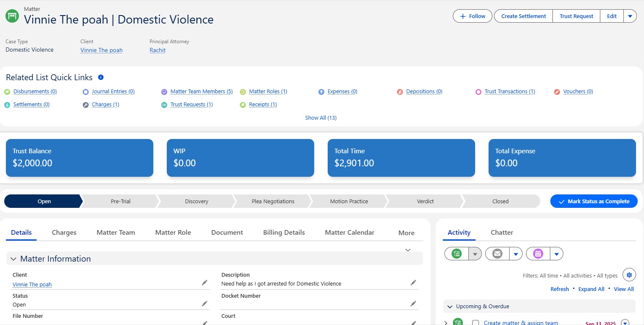This screenshot has height=325, width=644.
Task: Edit the Description field pencil icon
Action: click(x=413, y=283)
